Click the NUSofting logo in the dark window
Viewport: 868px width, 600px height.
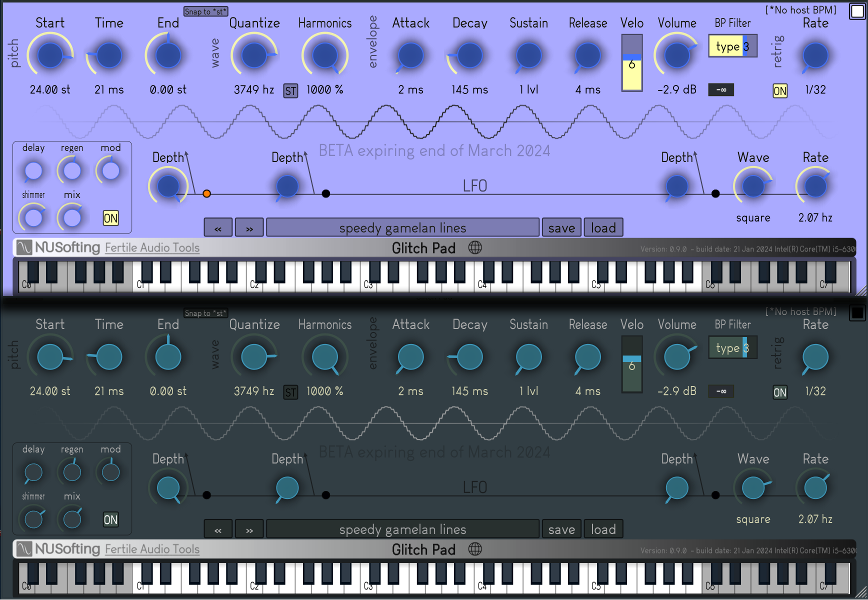click(x=58, y=549)
